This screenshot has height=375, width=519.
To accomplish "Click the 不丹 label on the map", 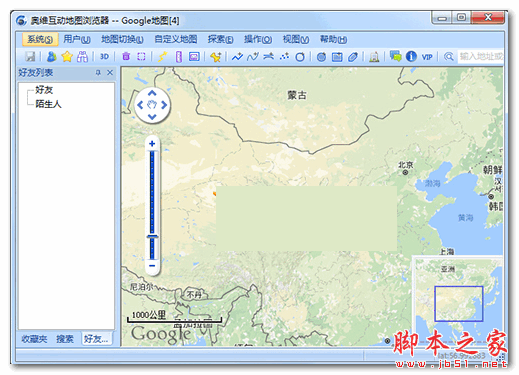I will coord(194,295).
